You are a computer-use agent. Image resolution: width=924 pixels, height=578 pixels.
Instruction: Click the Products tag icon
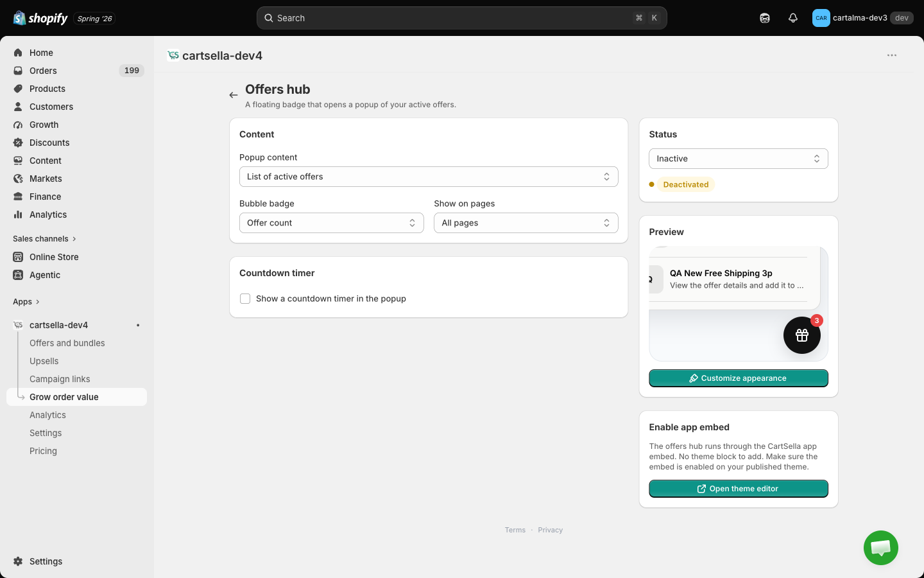pyautogui.click(x=18, y=89)
